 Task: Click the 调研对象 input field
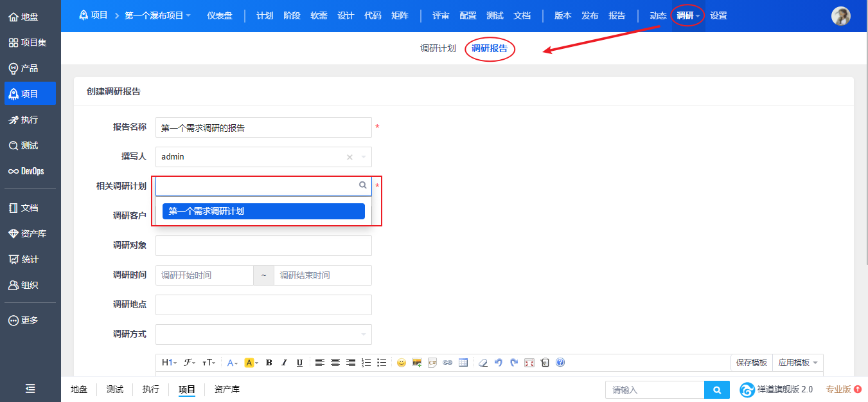(263, 246)
